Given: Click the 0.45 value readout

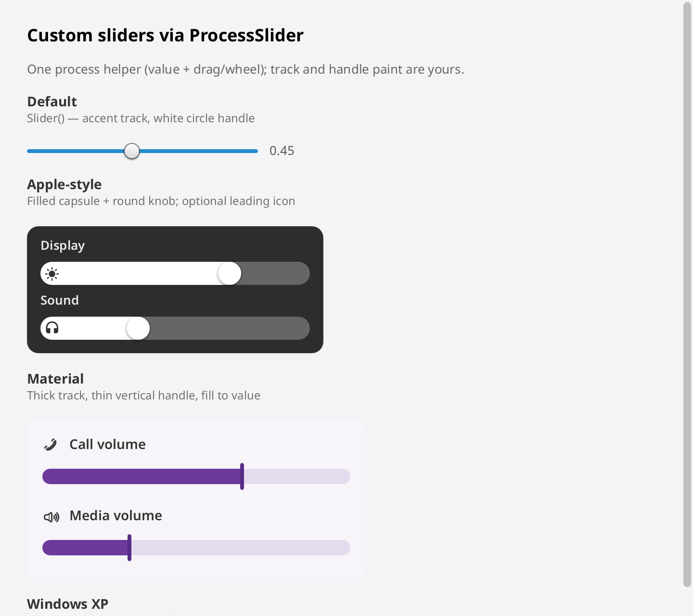Looking at the screenshot, I should [x=282, y=151].
